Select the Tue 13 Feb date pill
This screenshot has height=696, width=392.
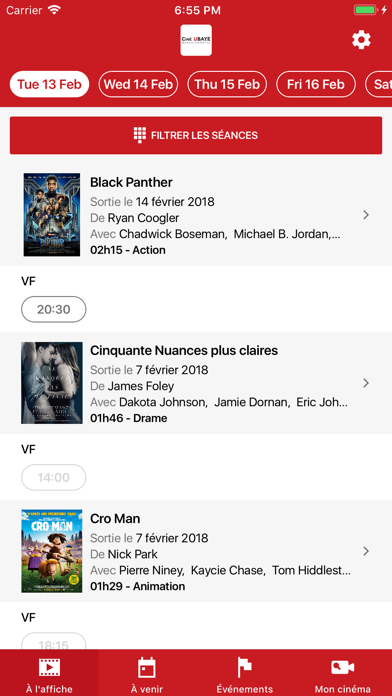coord(49,84)
